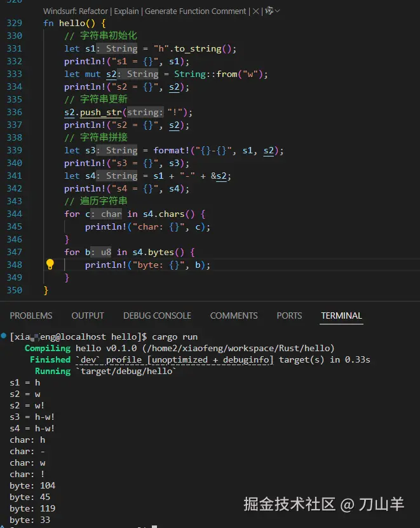Click line number 329 in the gutter
This screenshot has width=420, height=528.
(x=15, y=23)
